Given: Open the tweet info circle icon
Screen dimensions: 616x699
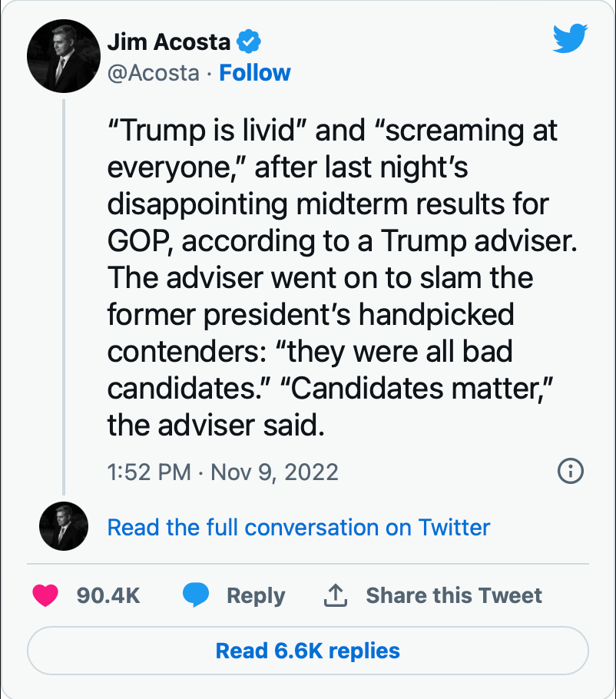Looking at the screenshot, I should (x=570, y=471).
